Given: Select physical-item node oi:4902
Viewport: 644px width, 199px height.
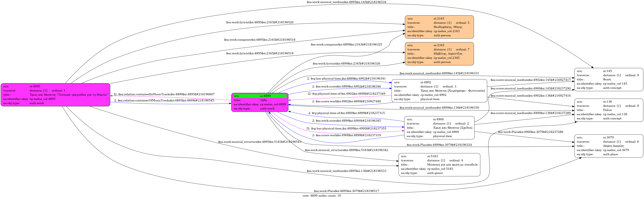Looking at the screenshot, I should pyautogui.click(x=439, y=91).
